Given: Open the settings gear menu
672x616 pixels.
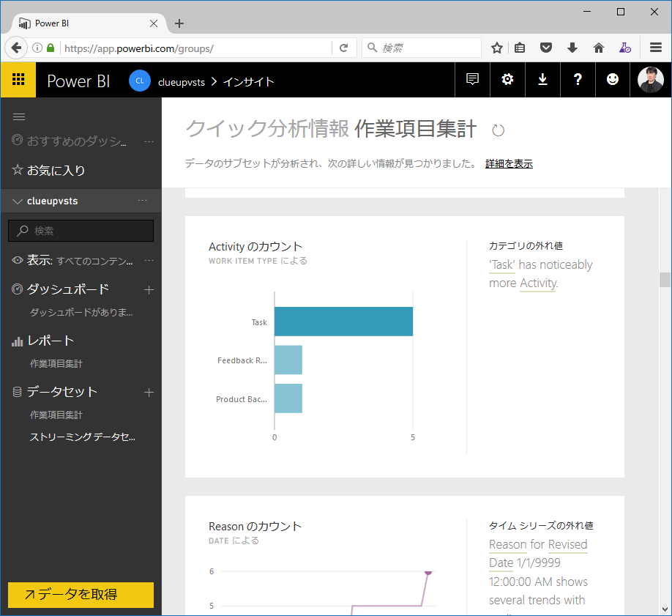Looking at the screenshot, I should pyautogui.click(x=507, y=79).
